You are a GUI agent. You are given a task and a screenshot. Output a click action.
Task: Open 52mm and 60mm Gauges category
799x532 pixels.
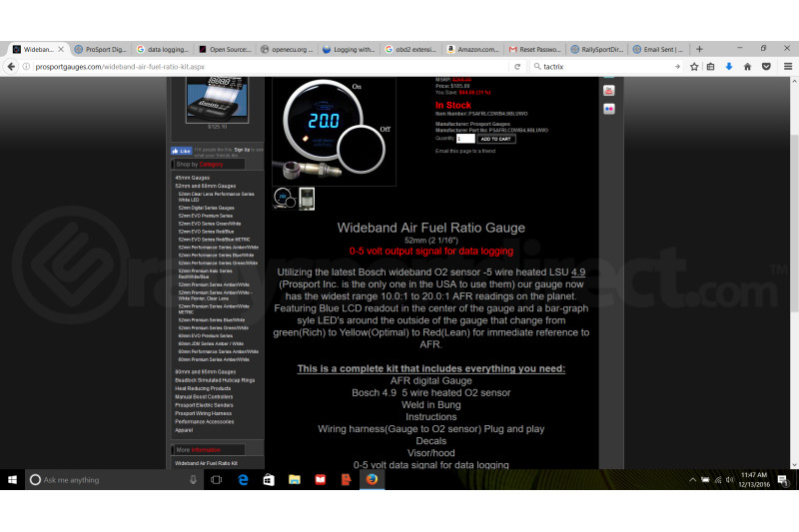click(x=206, y=186)
